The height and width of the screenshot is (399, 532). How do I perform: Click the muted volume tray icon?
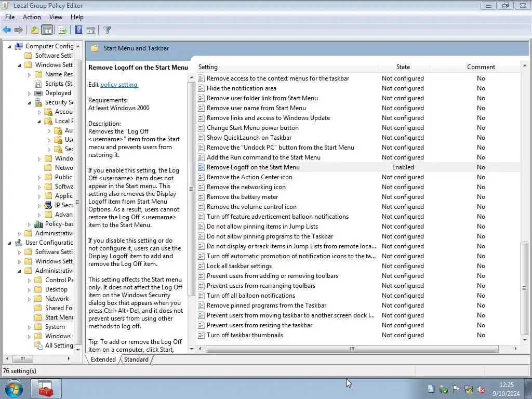click(x=481, y=389)
